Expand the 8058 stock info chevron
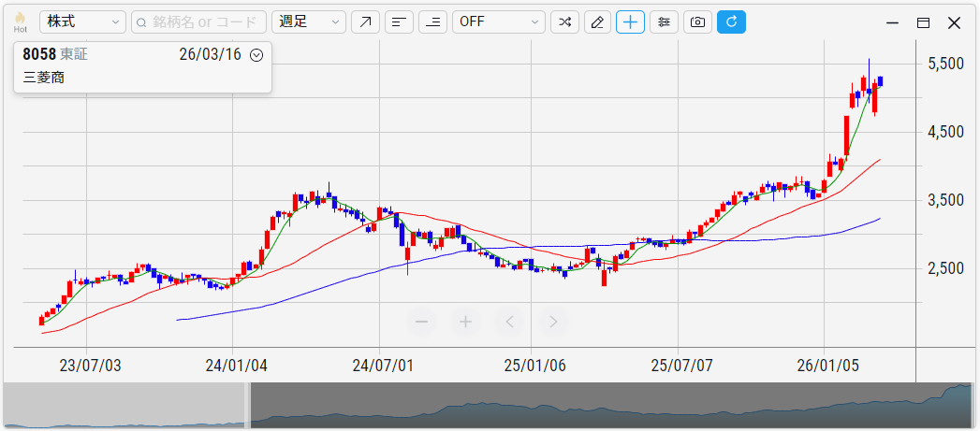 click(256, 55)
